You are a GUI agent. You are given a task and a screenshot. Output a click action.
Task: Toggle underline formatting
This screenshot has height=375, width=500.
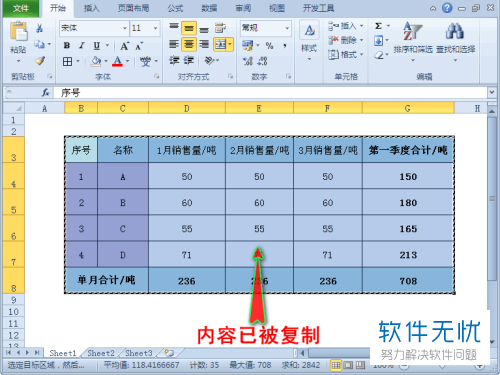97,45
